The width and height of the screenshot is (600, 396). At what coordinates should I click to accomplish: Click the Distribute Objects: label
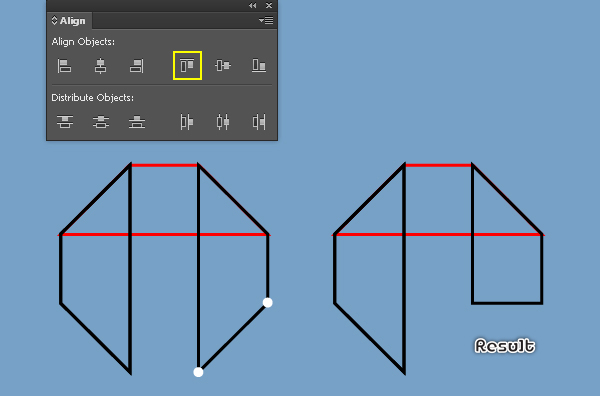tap(93, 98)
